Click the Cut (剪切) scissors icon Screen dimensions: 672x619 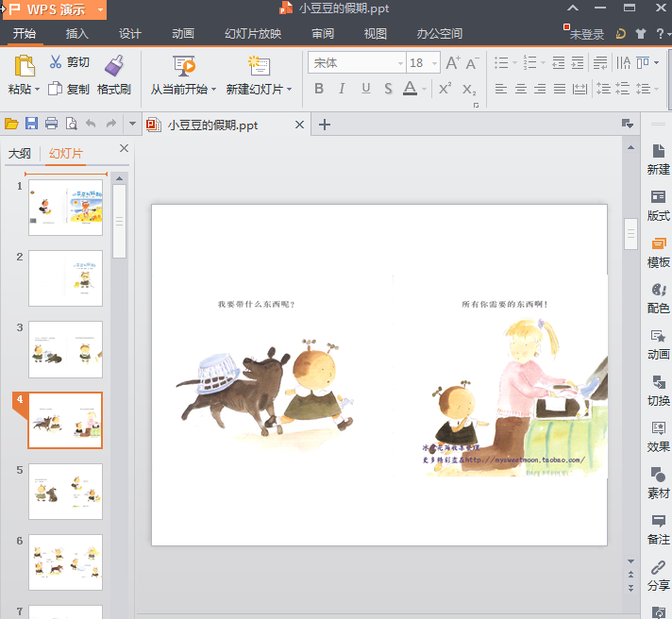click(56, 62)
